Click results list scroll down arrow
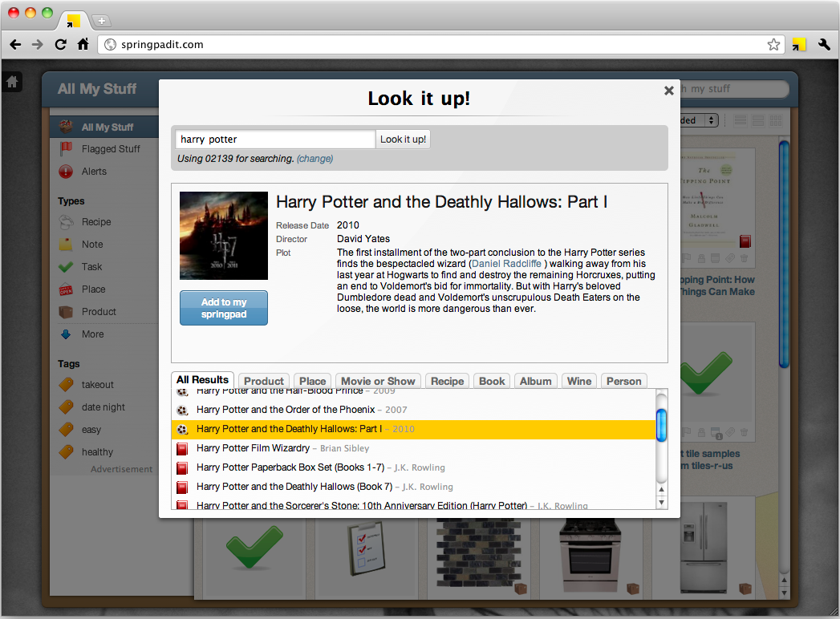This screenshot has height=619, width=840. [x=662, y=502]
